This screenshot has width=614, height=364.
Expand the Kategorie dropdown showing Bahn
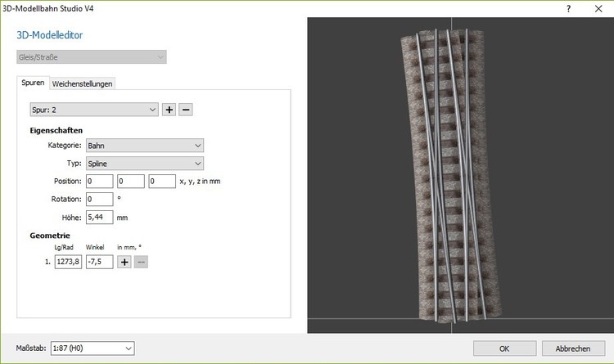[145, 146]
